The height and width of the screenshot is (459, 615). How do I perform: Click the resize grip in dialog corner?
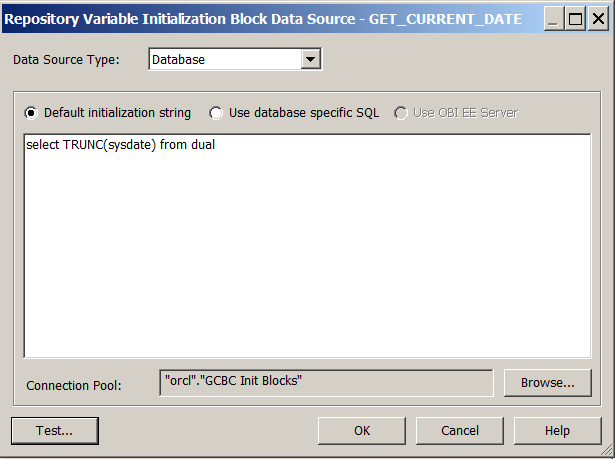[607, 450]
